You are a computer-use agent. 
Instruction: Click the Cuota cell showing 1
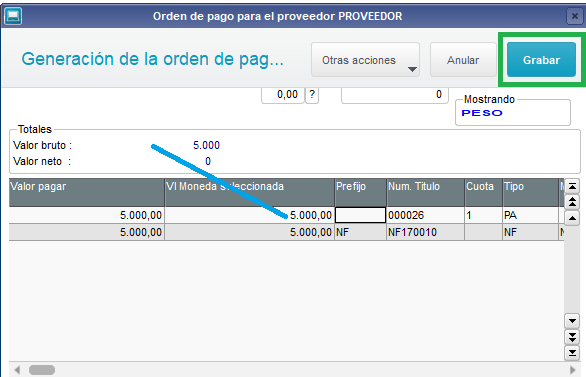point(484,215)
